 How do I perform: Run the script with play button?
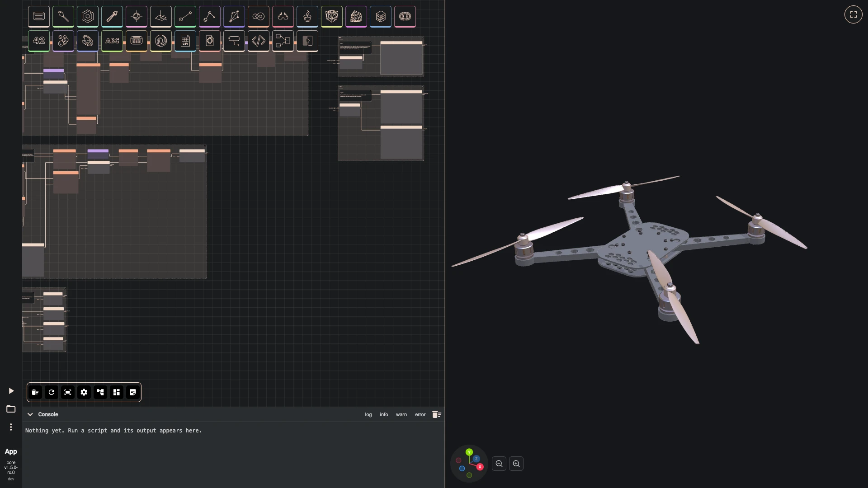[x=11, y=391]
